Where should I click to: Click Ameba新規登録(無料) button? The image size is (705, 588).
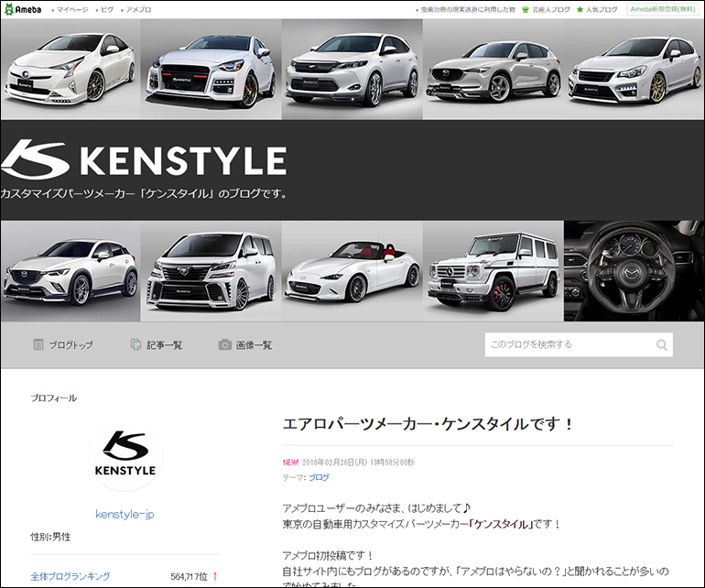coord(663,9)
